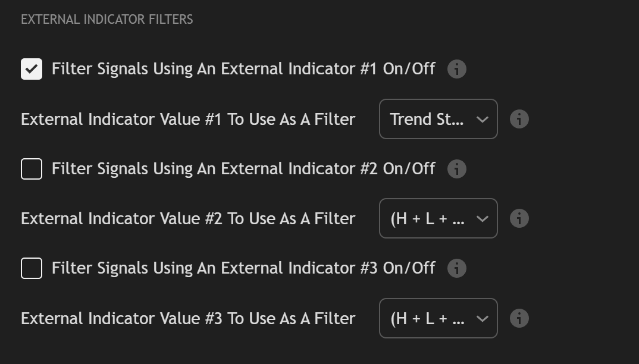
Task: Enable Filter Signals Using External Indicator #3
Action: click(x=32, y=268)
